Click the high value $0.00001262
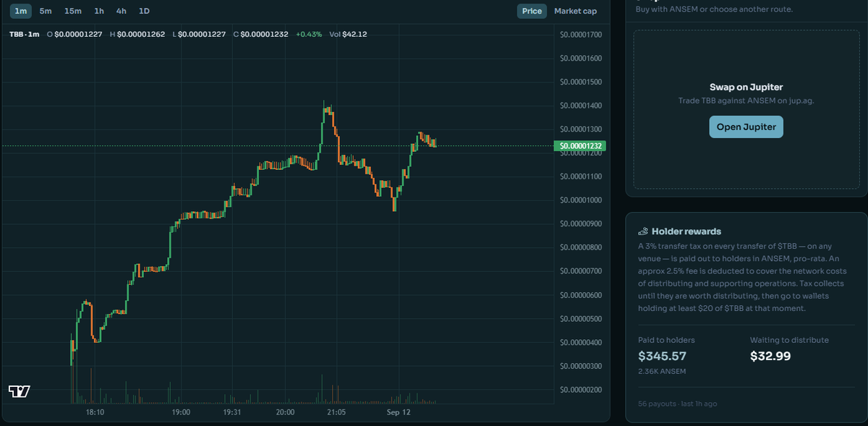This screenshot has height=426, width=868. 141,34
